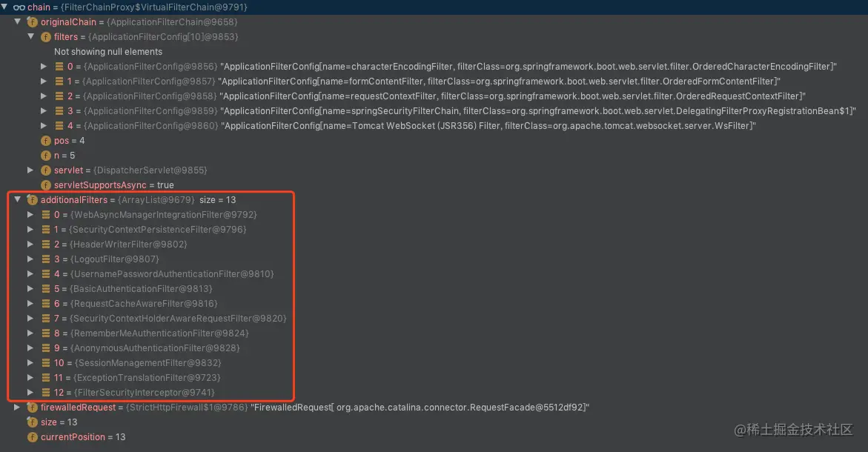Image resolution: width=868 pixels, height=452 pixels.
Task: Click field icon of n
Action: pyautogui.click(x=46, y=156)
